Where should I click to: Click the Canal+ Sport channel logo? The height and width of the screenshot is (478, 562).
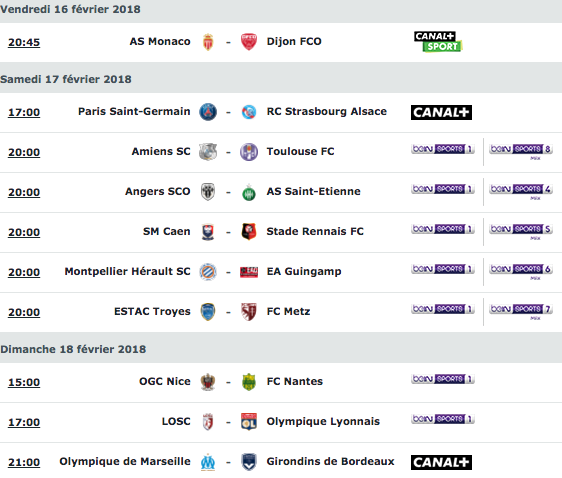[x=438, y=42]
